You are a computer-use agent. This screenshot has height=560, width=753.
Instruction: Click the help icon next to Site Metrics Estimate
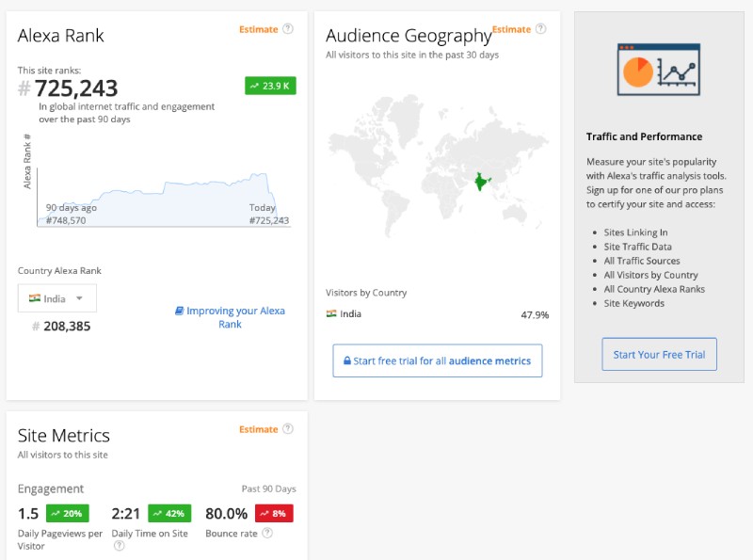click(288, 429)
